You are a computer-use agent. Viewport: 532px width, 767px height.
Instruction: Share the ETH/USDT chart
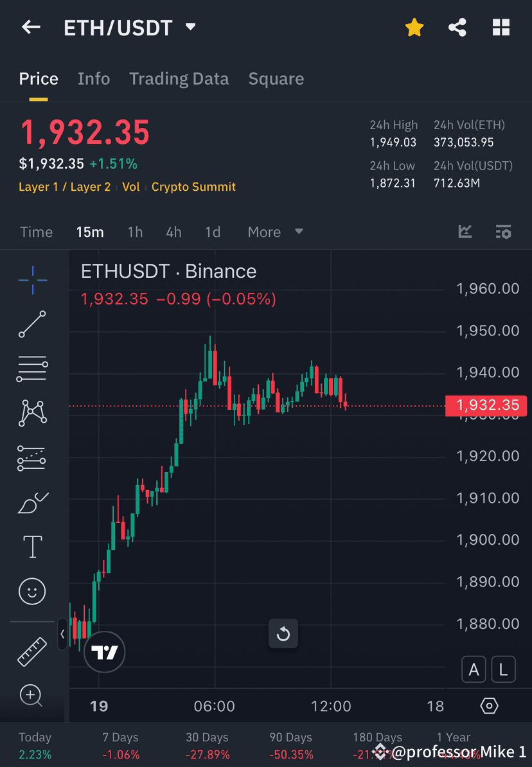[x=457, y=27]
